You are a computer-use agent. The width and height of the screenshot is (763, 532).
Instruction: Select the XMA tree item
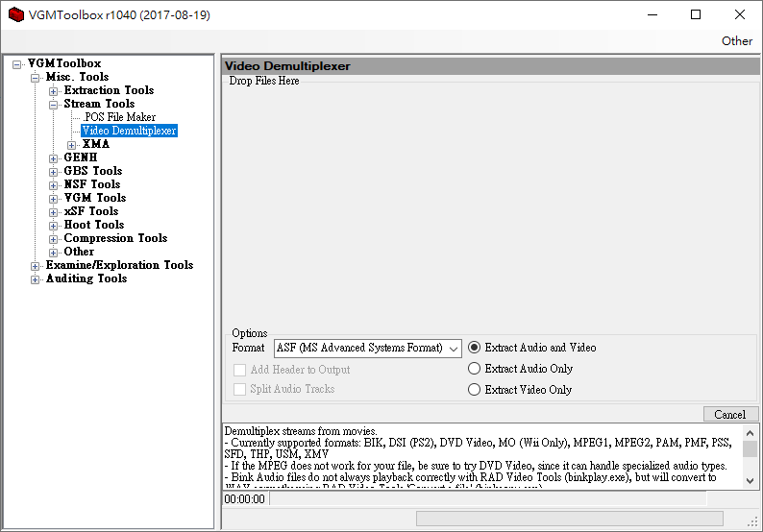click(x=96, y=144)
